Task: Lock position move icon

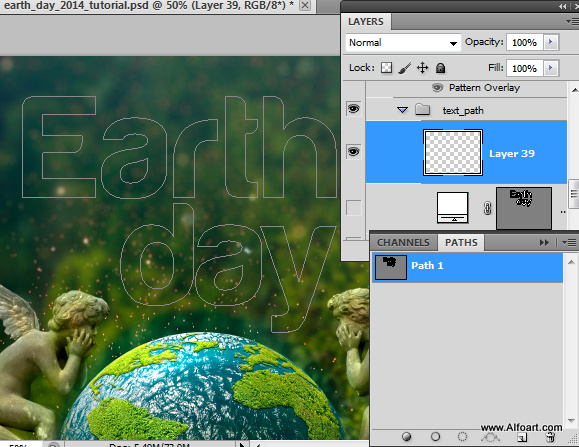Action: click(422, 68)
